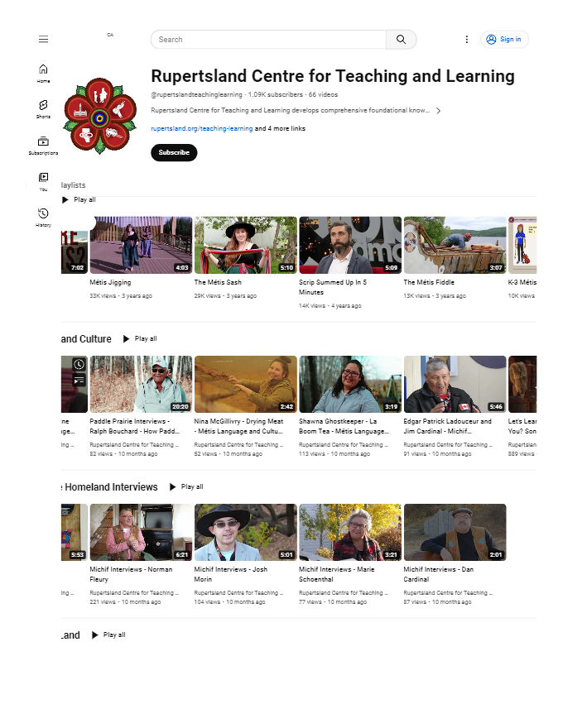The height and width of the screenshot is (728, 563).
Task: Sign in with the top-right button
Action: click(504, 40)
